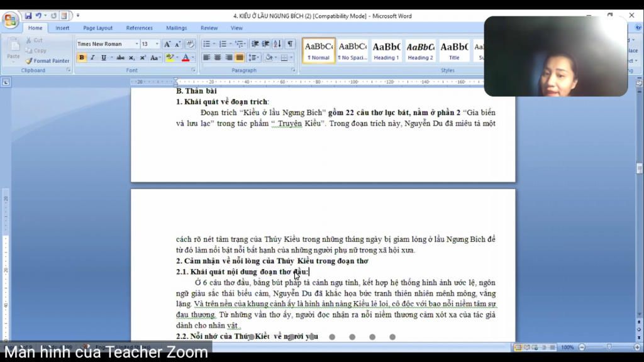Image resolution: width=644 pixels, height=362 pixels.
Task: Switch to the Insert tab
Action: [62, 28]
